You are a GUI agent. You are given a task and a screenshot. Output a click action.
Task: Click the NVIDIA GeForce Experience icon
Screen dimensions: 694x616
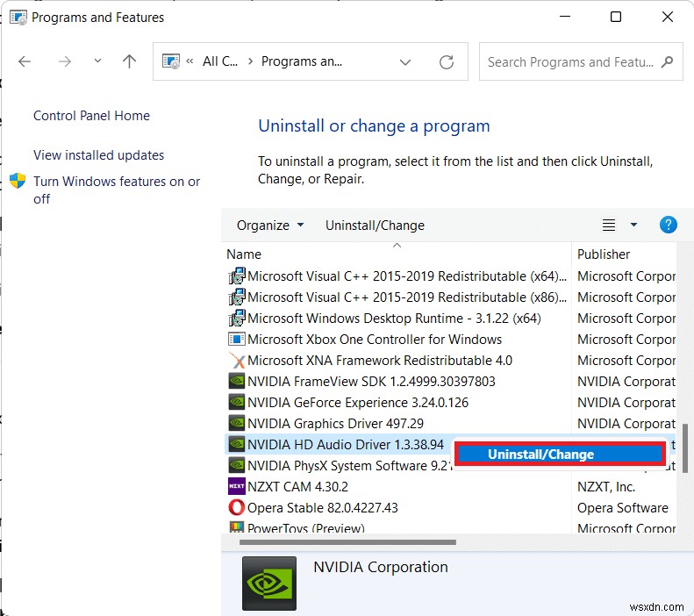pos(236,402)
